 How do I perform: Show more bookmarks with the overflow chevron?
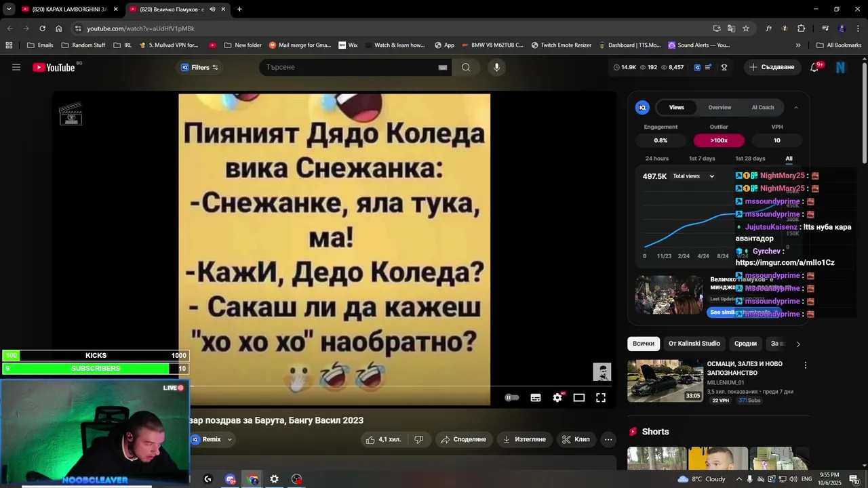(x=798, y=45)
